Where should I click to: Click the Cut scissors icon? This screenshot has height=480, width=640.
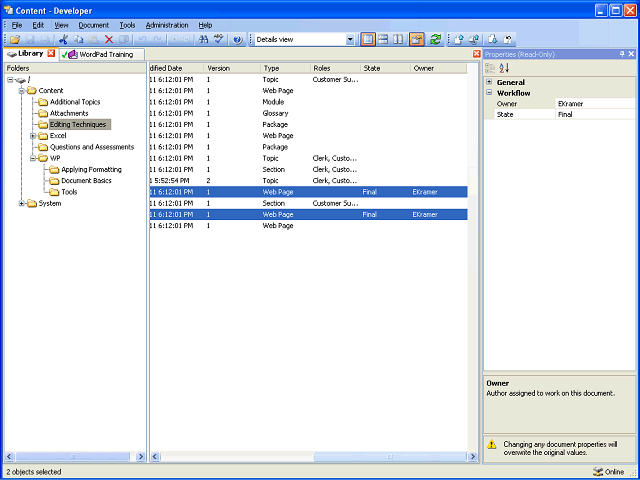[x=63, y=40]
